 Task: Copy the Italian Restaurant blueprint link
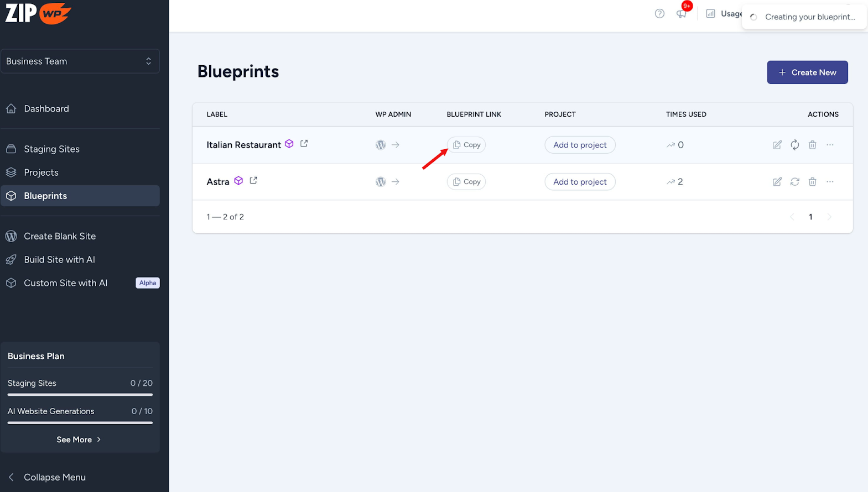tap(466, 145)
